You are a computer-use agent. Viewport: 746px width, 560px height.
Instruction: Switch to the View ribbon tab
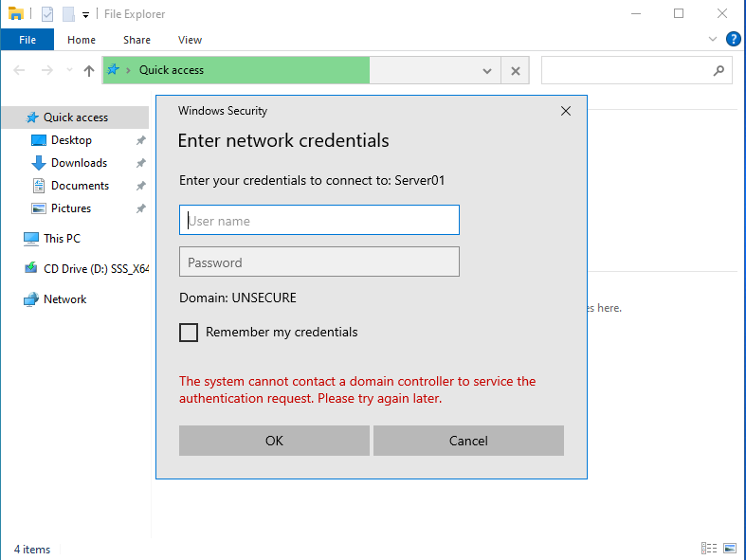(190, 40)
